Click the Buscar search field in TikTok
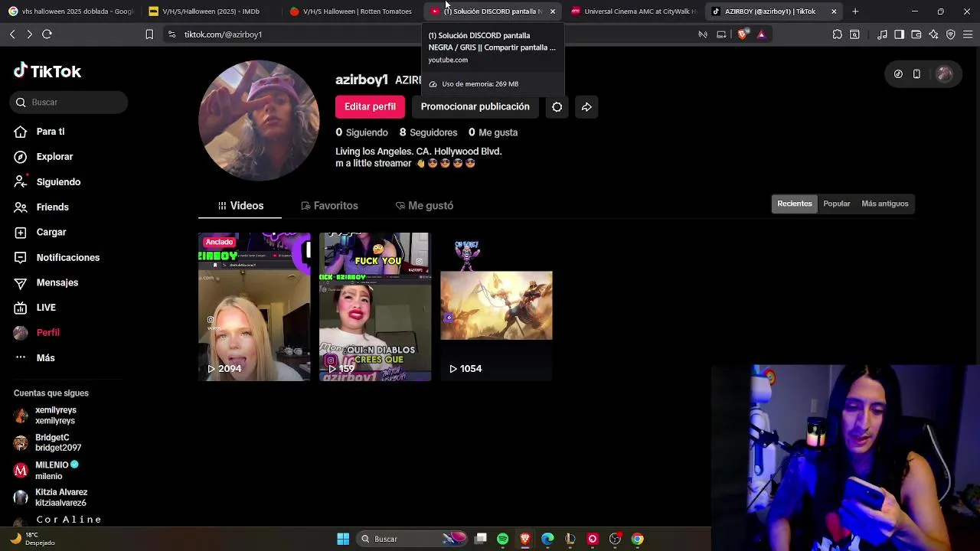The width and height of the screenshot is (980, 551). pyautogui.click(x=69, y=103)
